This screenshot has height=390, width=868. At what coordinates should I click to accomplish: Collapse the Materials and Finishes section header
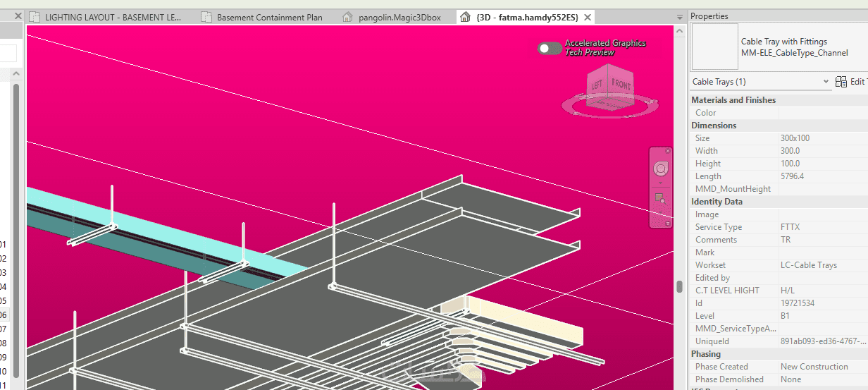coord(778,100)
